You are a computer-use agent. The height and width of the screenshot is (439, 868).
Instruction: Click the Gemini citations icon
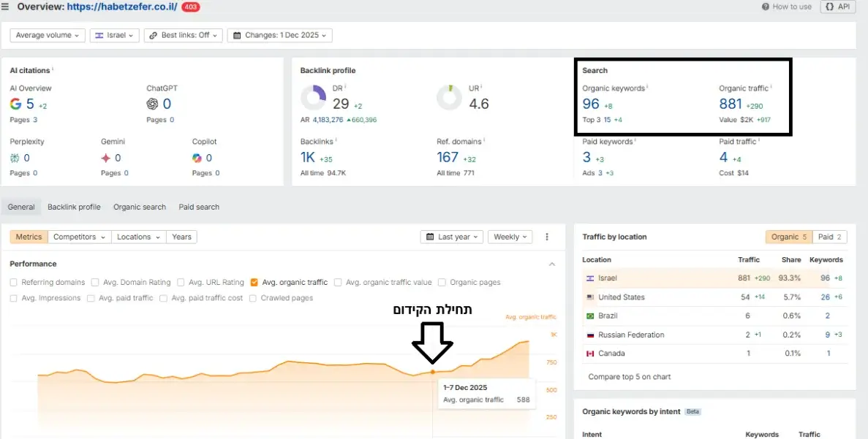coord(106,158)
